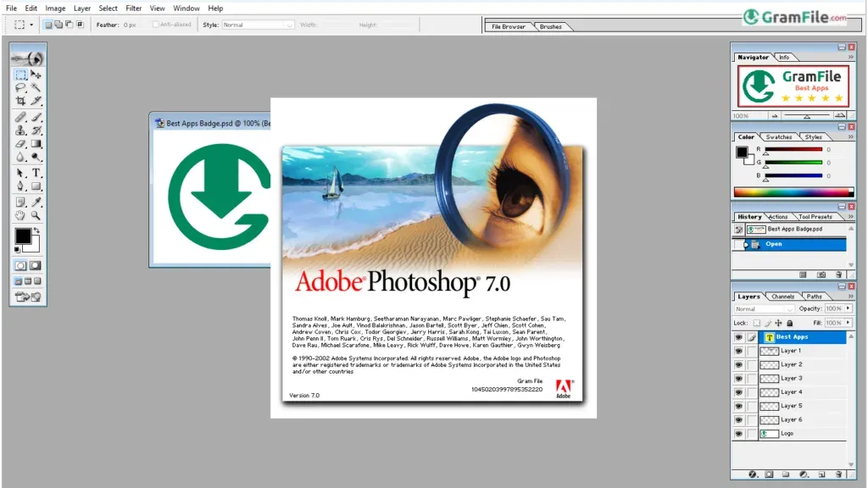Select the Gradient tool

click(36, 143)
